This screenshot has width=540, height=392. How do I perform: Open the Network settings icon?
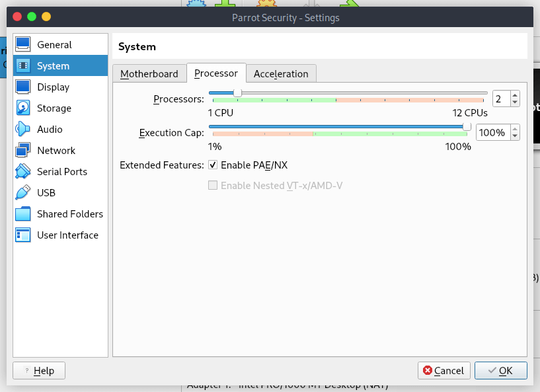[x=23, y=151]
